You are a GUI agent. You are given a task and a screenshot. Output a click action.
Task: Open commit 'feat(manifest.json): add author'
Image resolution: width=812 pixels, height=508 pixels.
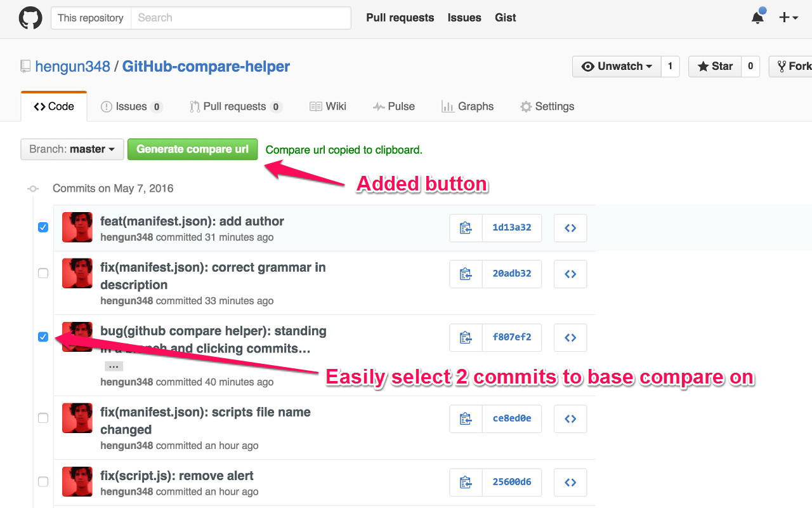[192, 221]
